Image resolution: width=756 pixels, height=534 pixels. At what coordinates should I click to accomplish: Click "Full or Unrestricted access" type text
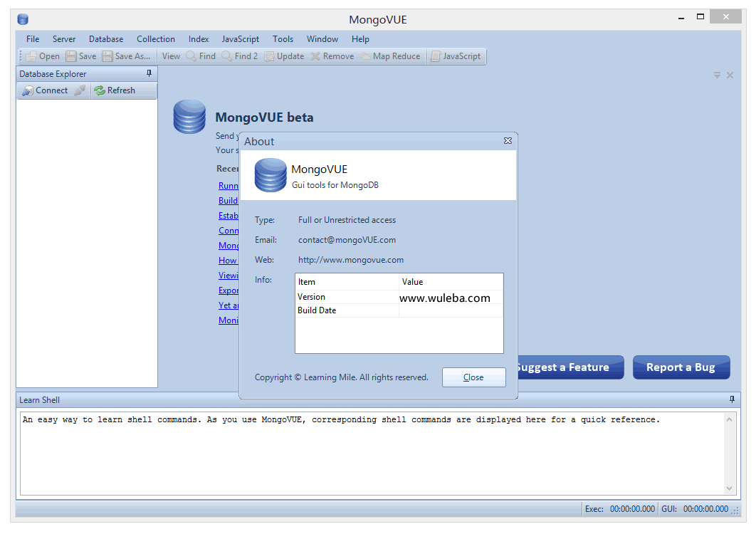(347, 220)
